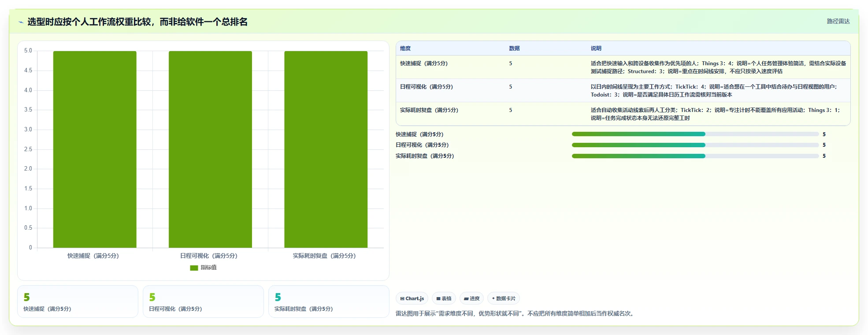Click the 实际耗时复盘 progress bar track
Screen dimensions: 868x335
695,156
